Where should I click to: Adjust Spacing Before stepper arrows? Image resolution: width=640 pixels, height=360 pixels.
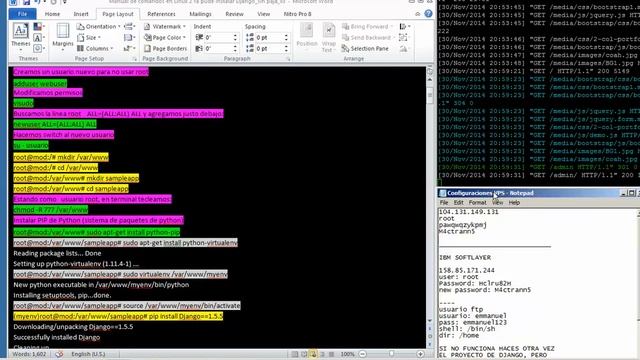[x=286, y=38]
